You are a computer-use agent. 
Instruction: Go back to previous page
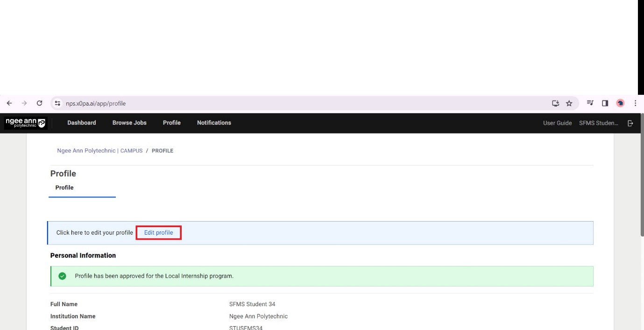point(9,104)
